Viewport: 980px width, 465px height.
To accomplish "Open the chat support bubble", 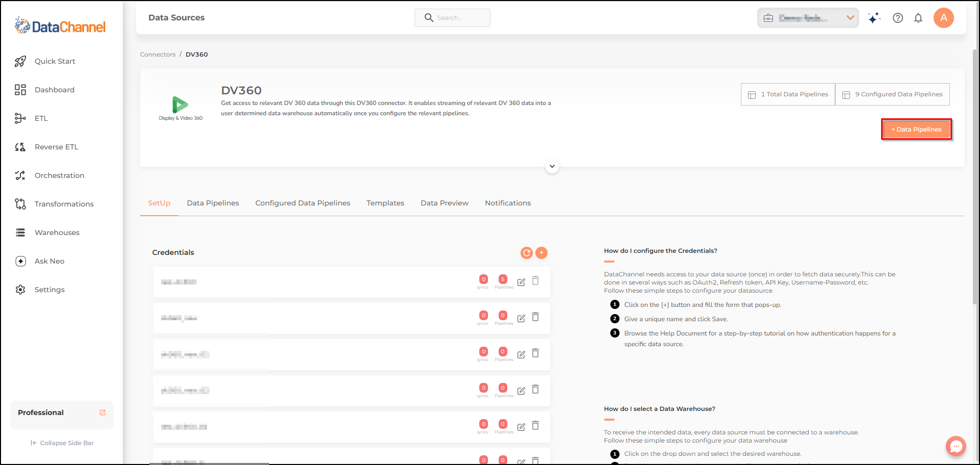I will click(956, 446).
